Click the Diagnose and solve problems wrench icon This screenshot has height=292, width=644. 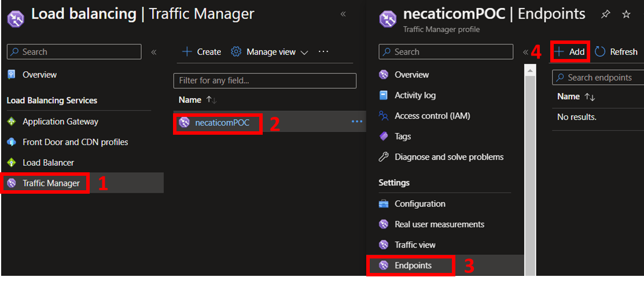pyautogui.click(x=383, y=157)
